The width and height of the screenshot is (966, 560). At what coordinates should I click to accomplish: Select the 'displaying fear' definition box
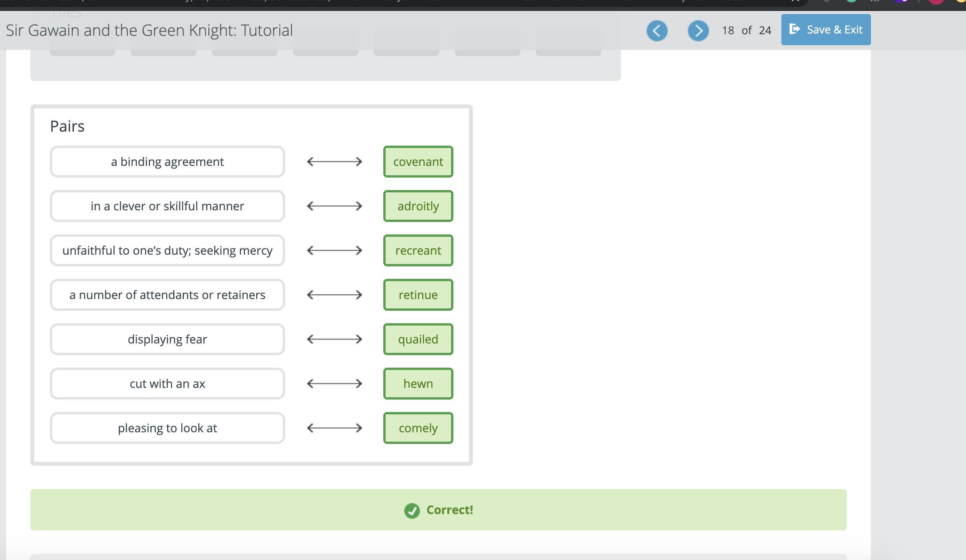pos(167,339)
